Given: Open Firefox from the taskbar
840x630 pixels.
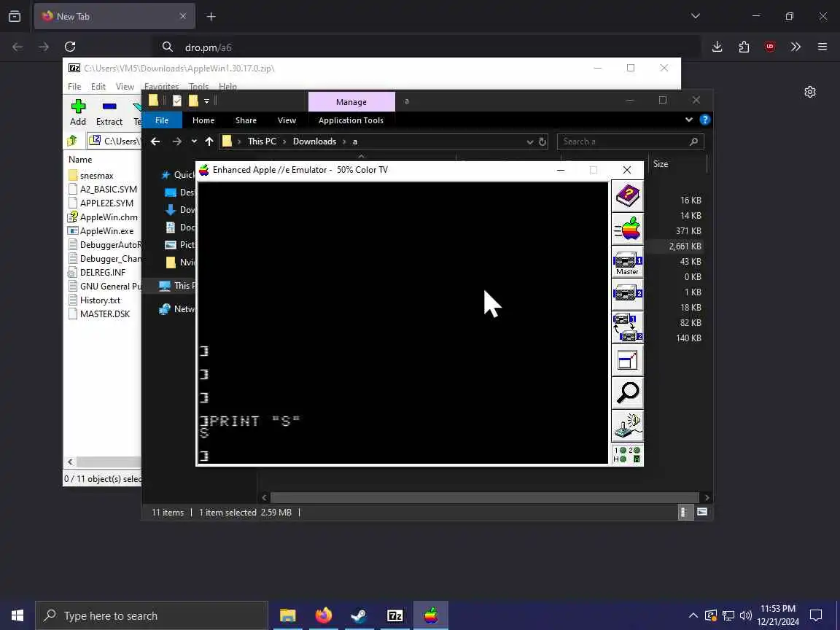Looking at the screenshot, I should click(x=324, y=615).
